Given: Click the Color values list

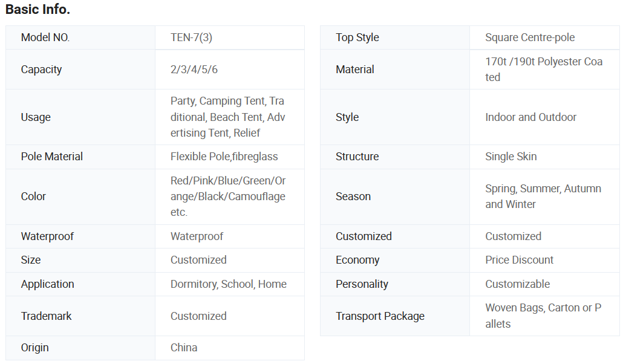Looking at the screenshot, I should click(x=228, y=197).
